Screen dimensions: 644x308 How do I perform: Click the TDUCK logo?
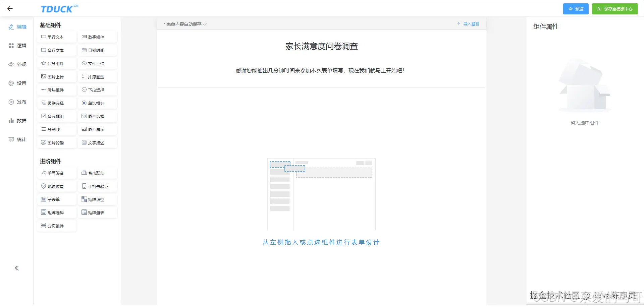pos(59,9)
